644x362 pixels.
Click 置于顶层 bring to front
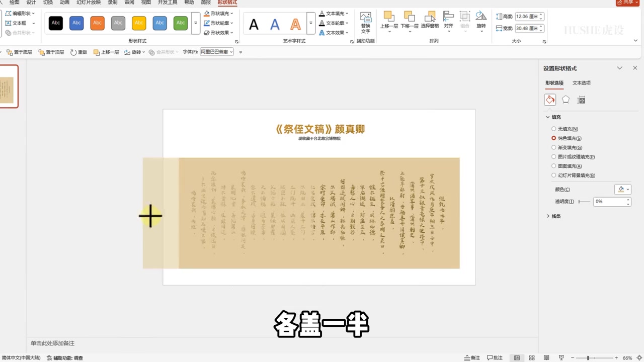tap(51, 52)
